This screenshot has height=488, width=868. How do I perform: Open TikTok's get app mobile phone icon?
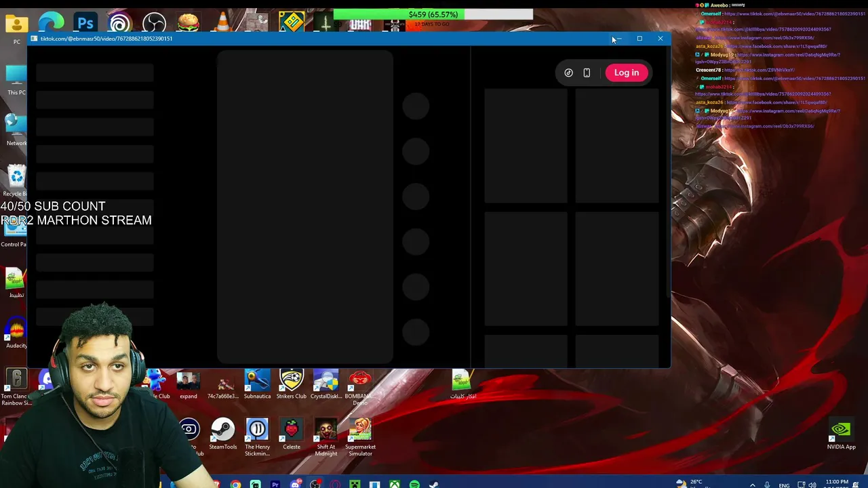point(587,73)
